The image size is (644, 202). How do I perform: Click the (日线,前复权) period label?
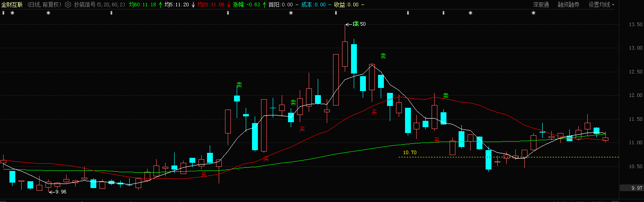point(44,5)
